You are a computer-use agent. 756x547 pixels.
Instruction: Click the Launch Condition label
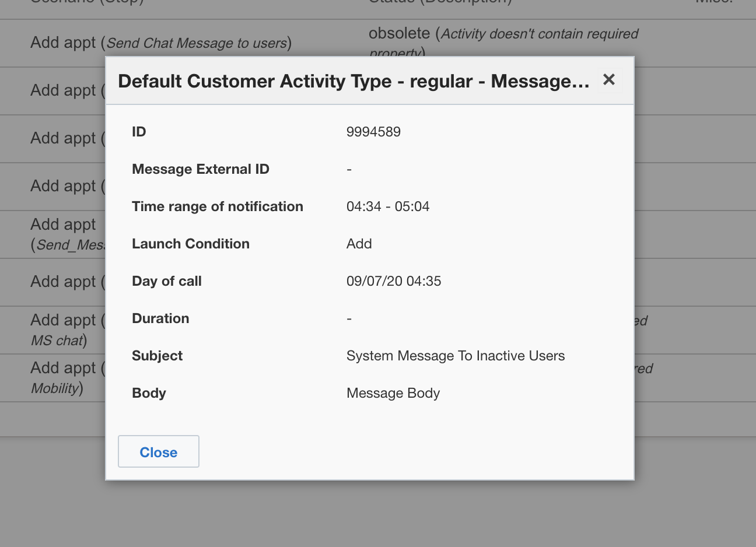(x=190, y=244)
